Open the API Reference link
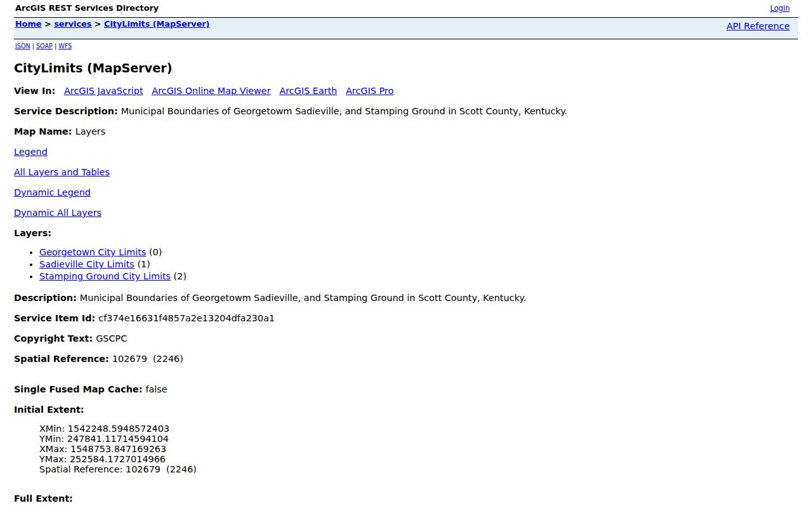The image size is (812, 508). (758, 26)
